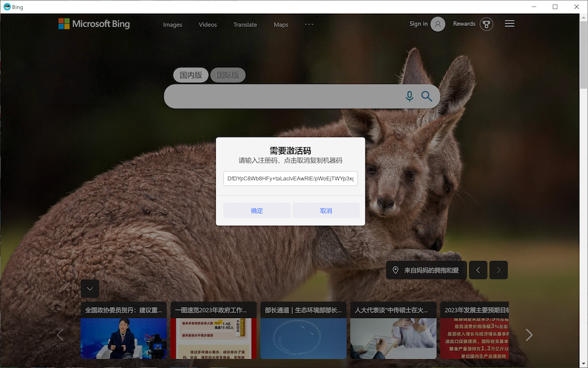Open the Images page
Viewport: 588px width, 368px height.
click(x=172, y=25)
